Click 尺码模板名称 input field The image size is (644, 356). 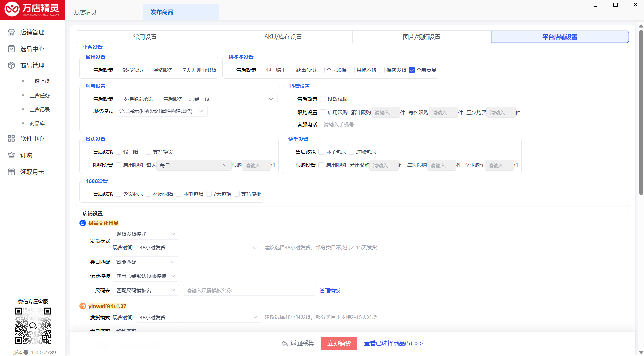249,291
